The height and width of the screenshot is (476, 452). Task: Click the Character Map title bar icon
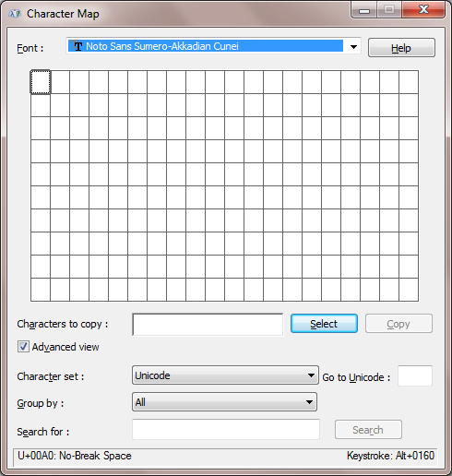click(x=15, y=14)
